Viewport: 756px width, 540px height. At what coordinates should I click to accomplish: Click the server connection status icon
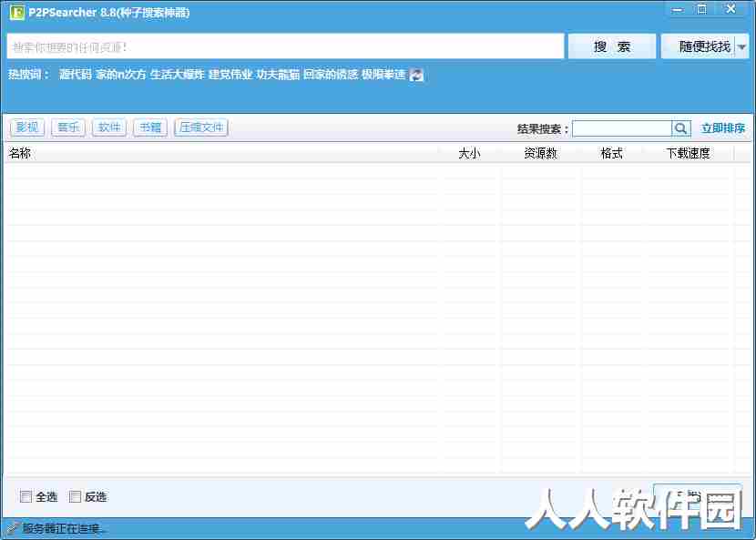pyautogui.click(x=13, y=528)
